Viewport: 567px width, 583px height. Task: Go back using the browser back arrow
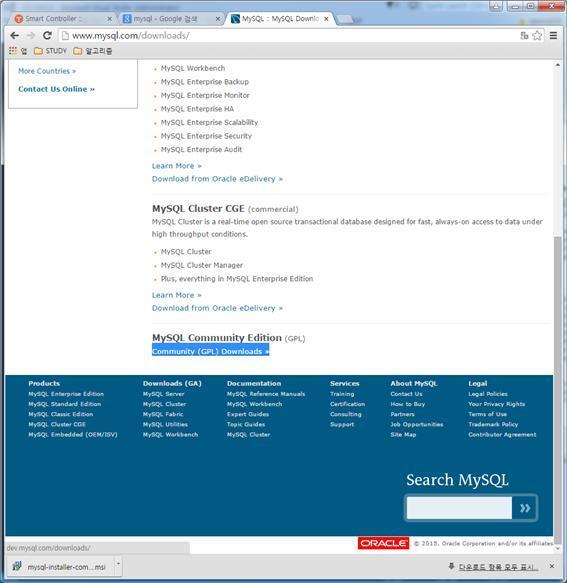click(15, 36)
